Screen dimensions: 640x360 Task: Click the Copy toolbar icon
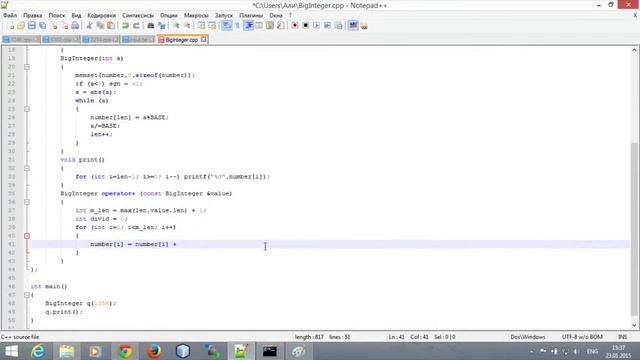100,26
